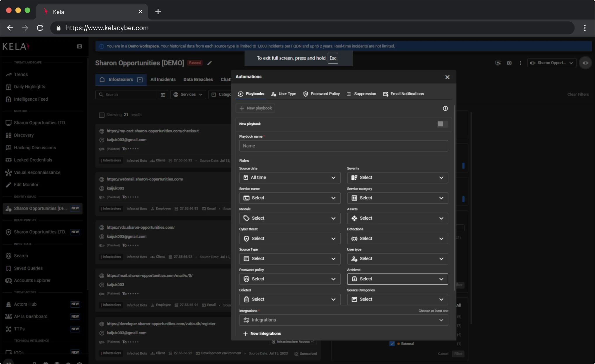Open the Service name Select dropdown
This screenshot has height=364, width=595.
290,198
